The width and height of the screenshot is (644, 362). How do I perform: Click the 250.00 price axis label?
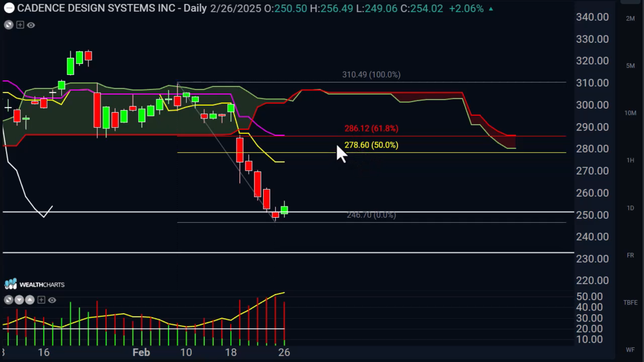592,215
